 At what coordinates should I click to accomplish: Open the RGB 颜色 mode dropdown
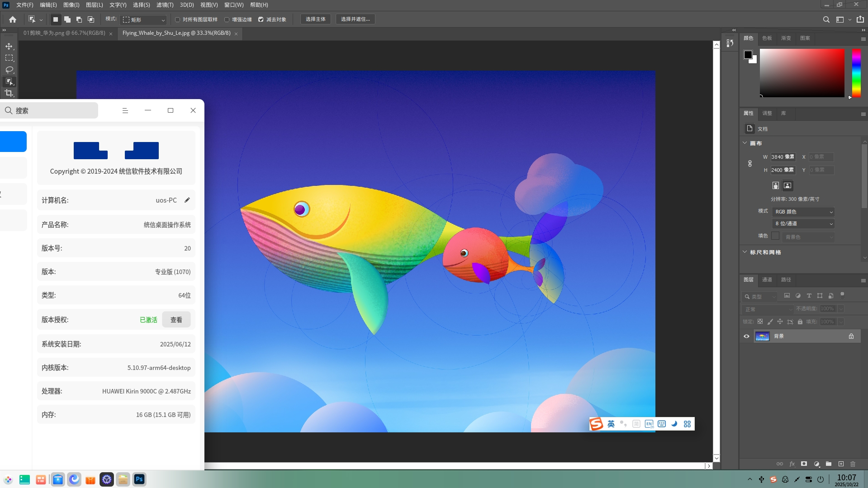(x=803, y=212)
